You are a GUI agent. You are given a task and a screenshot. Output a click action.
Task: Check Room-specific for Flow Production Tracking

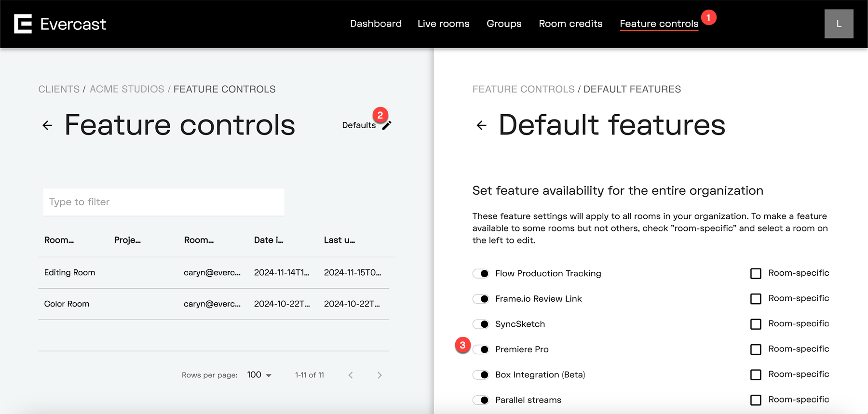pos(756,274)
